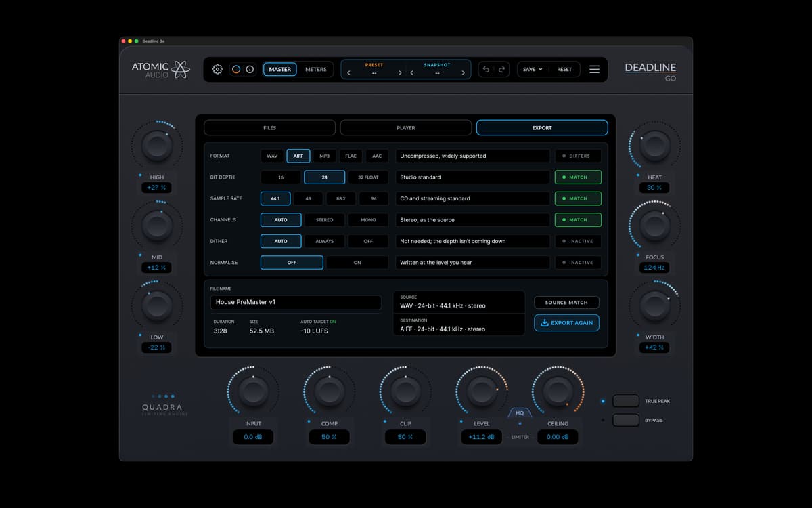Open the settings gear icon
This screenshot has width=812, height=508.
(x=217, y=69)
